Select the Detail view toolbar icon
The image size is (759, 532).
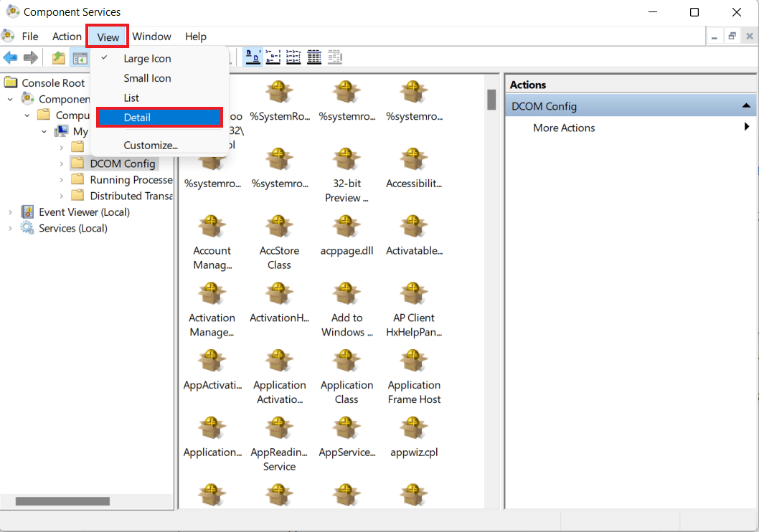(x=314, y=57)
